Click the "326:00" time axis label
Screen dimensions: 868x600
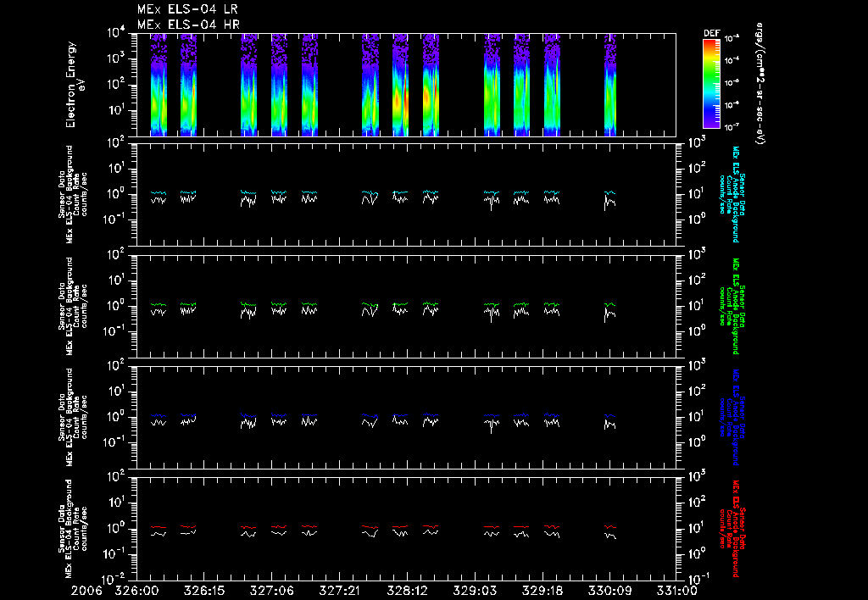pos(136,591)
